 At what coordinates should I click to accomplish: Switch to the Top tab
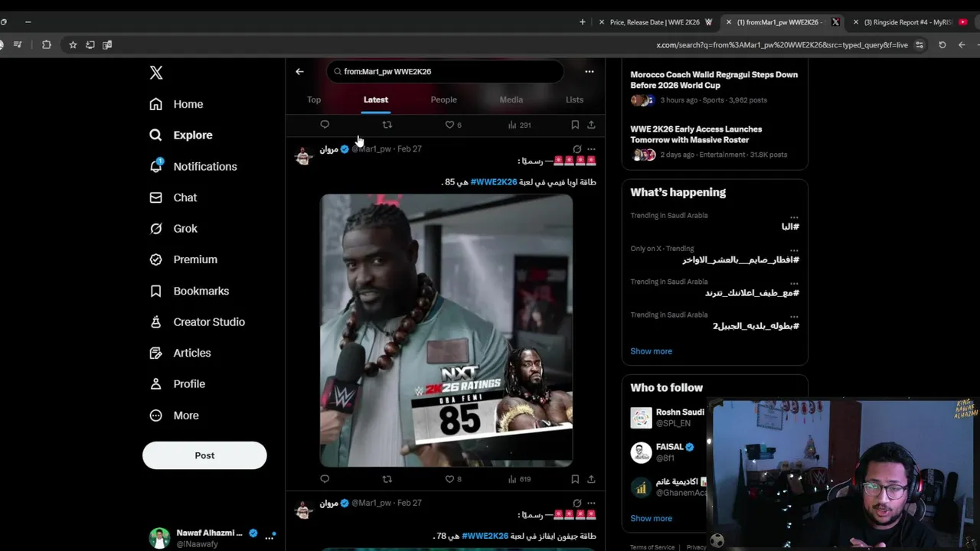(x=314, y=100)
